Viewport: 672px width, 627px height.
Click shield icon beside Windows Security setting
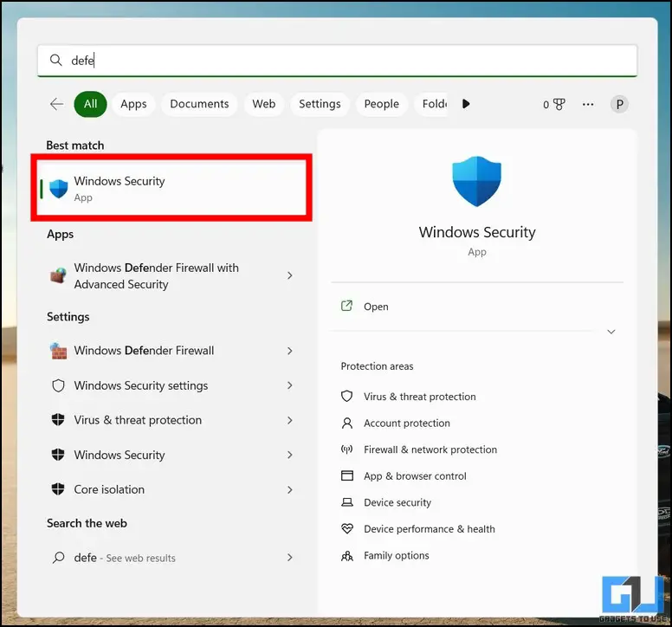pos(58,455)
